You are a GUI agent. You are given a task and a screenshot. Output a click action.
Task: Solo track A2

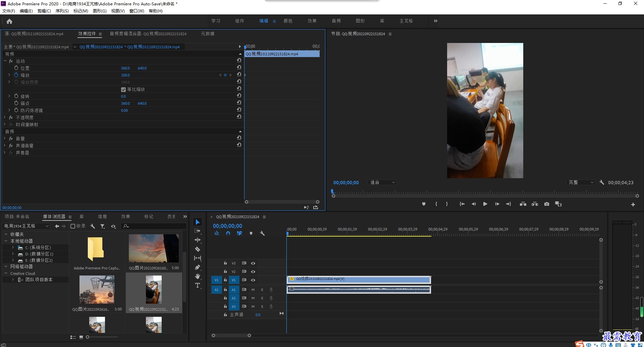click(x=262, y=298)
